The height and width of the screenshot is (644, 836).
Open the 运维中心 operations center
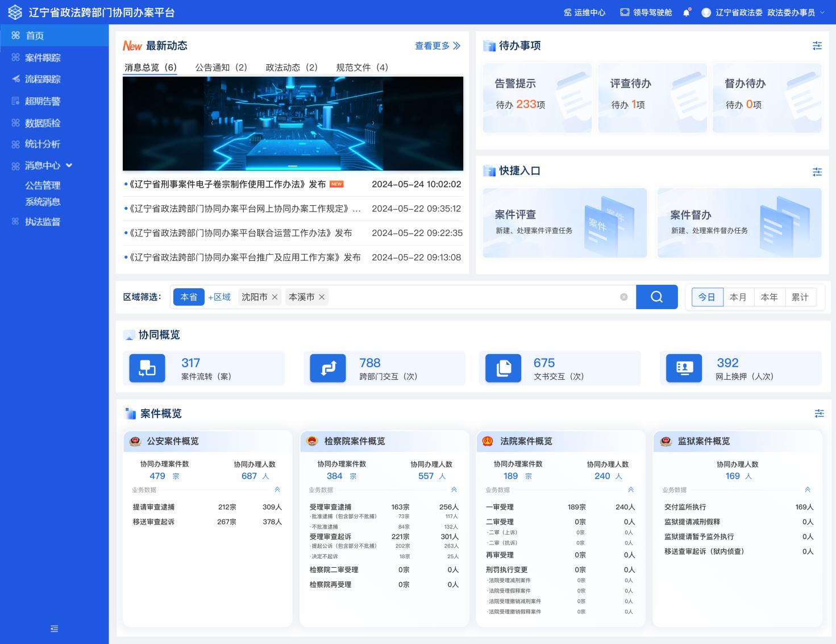[584, 13]
